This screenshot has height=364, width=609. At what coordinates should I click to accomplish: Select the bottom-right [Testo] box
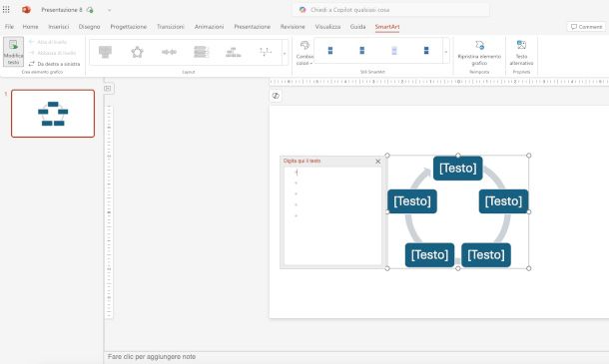pos(486,255)
